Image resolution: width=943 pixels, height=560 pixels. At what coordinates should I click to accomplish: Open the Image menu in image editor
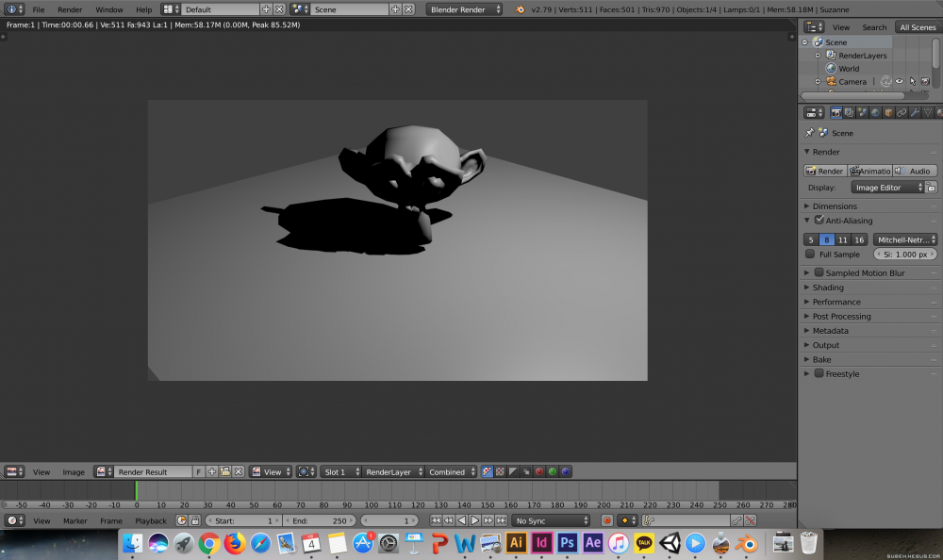[x=74, y=472]
